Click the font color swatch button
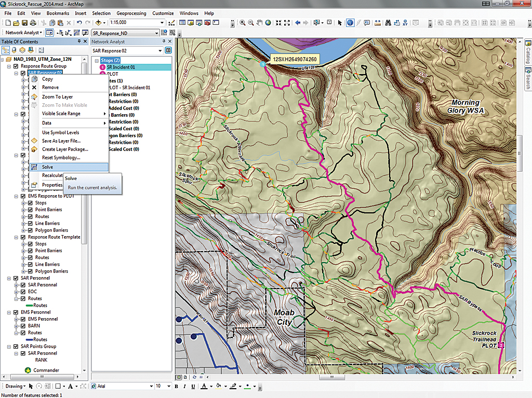The height and width of the screenshot is (398, 532). [x=204, y=386]
